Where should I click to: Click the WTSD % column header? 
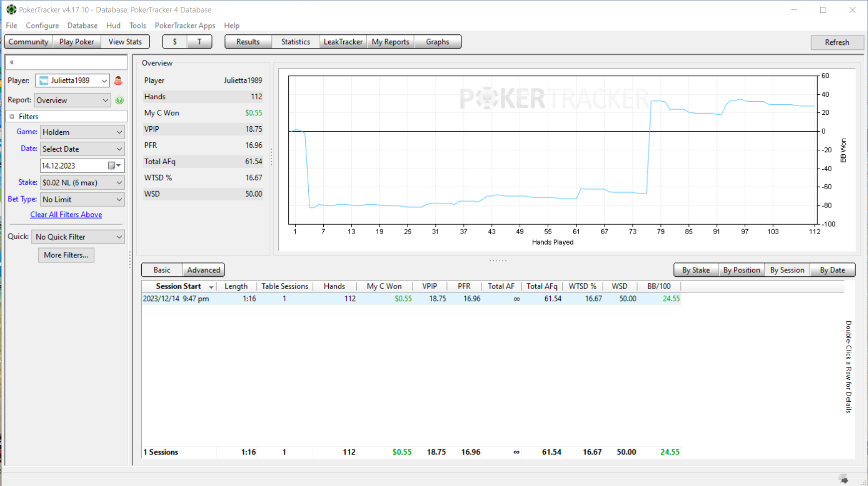point(582,286)
